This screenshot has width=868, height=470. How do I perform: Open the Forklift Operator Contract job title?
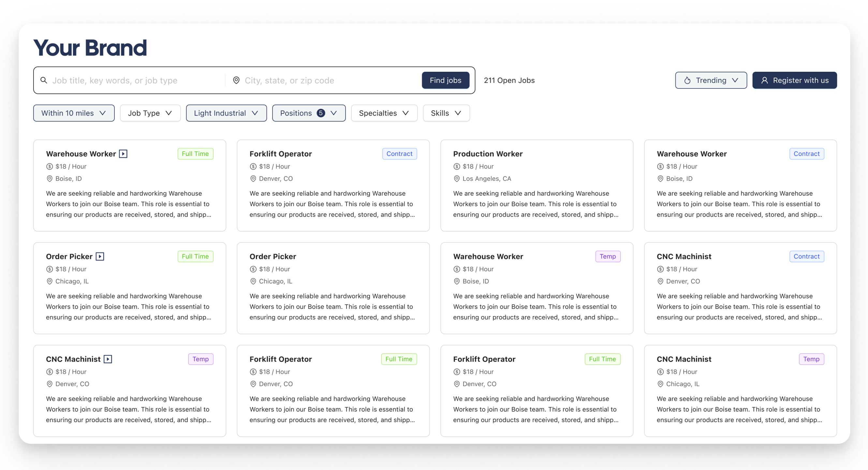tap(280, 154)
